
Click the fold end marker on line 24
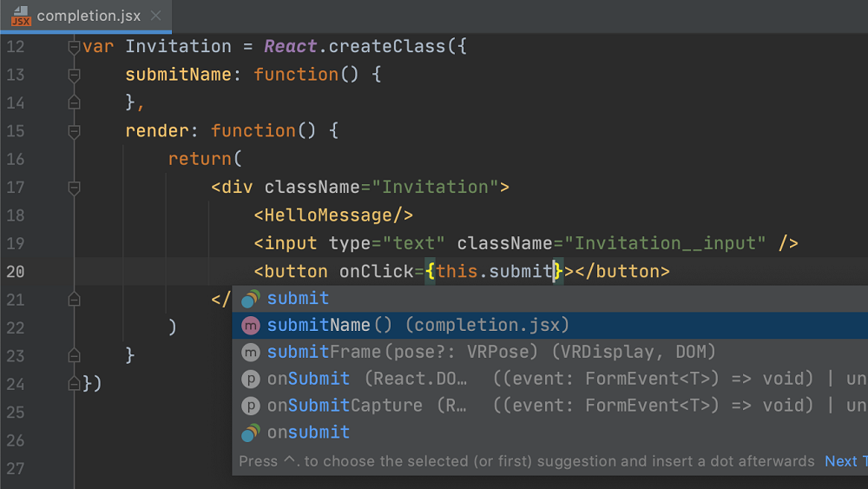point(74,382)
